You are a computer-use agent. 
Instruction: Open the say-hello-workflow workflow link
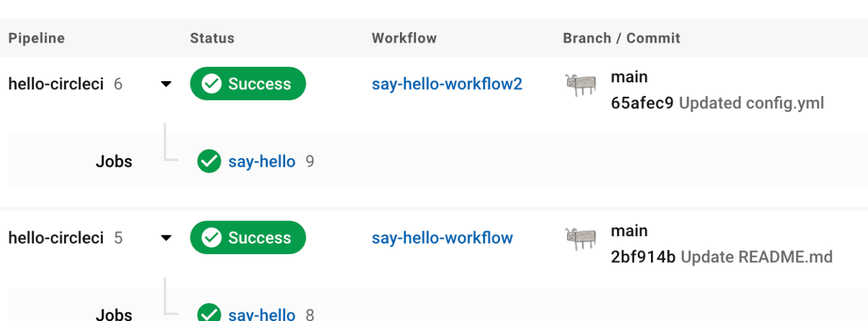click(x=442, y=237)
